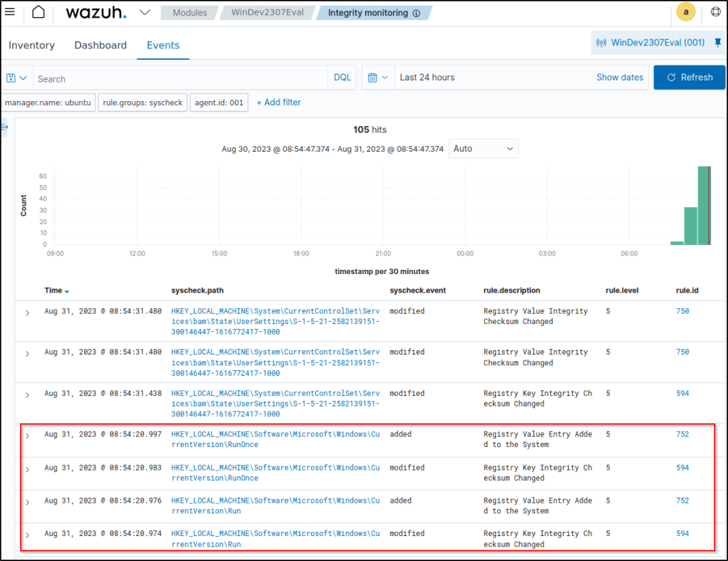Click the Add filter link

278,103
